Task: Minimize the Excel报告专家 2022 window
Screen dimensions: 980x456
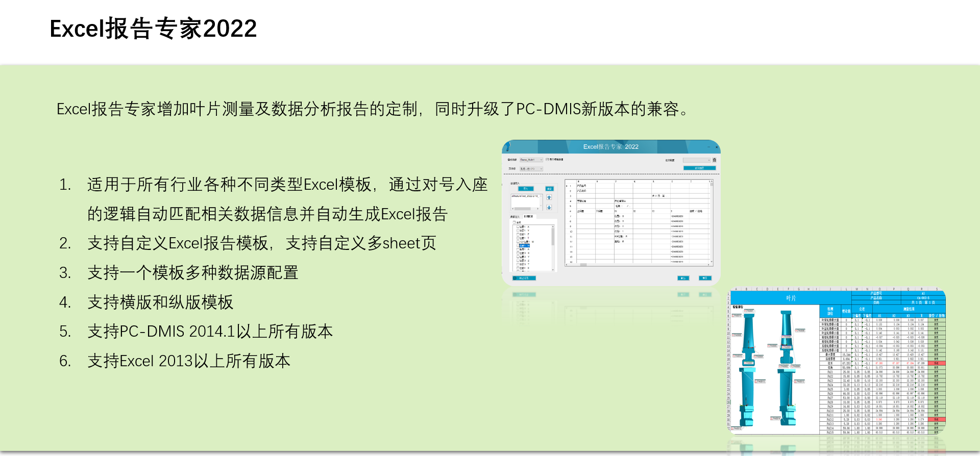Action: pos(708,147)
